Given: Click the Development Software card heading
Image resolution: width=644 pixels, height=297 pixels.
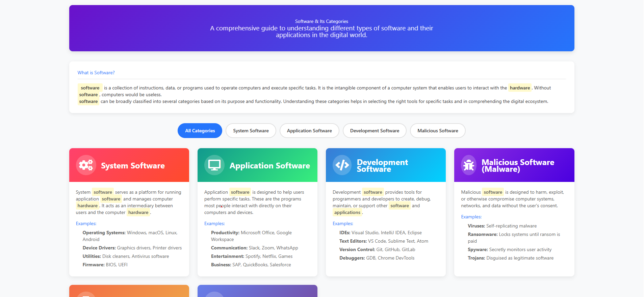Looking at the screenshot, I should [x=382, y=166].
